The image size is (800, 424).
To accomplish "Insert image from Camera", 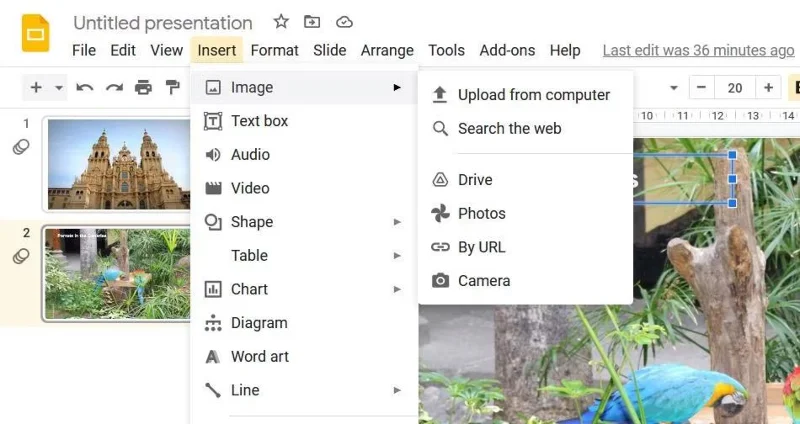I will (x=526, y=281).
